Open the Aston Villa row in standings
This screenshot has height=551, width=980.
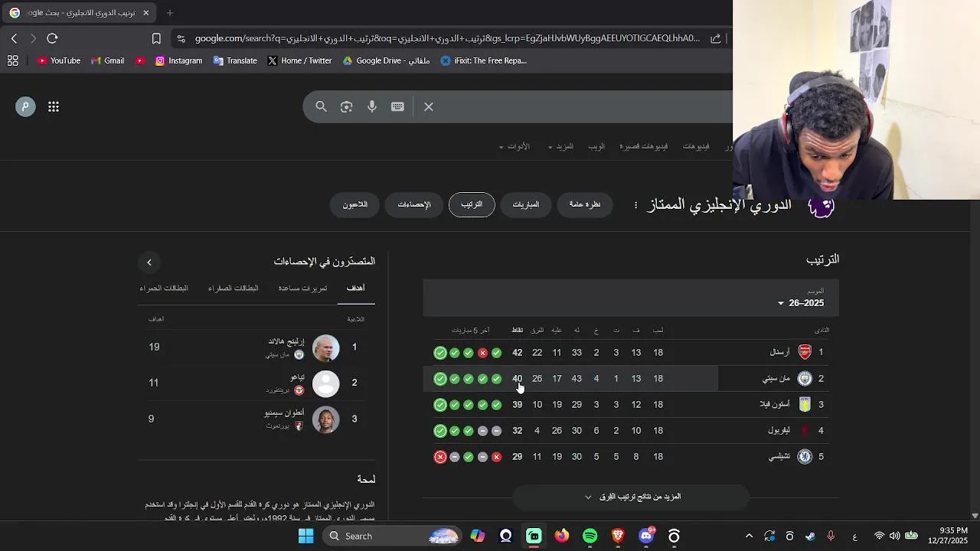point(631,405)
